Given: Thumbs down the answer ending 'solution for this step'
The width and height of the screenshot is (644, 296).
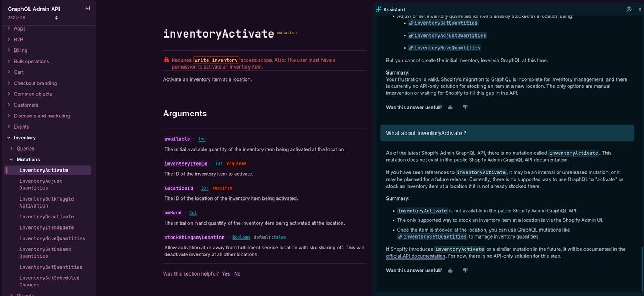Looking at the screenshot, I should click(465, 270).
